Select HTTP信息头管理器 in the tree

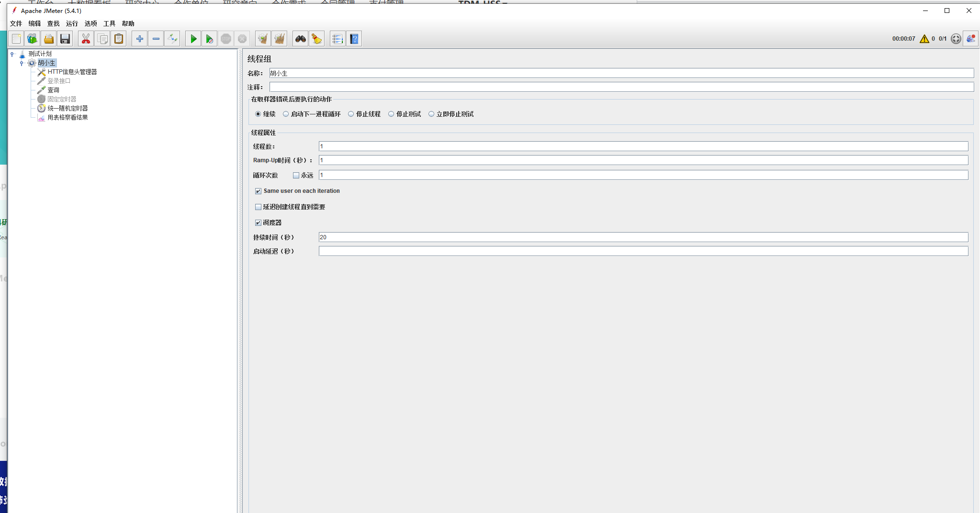[x=72, y=72]
